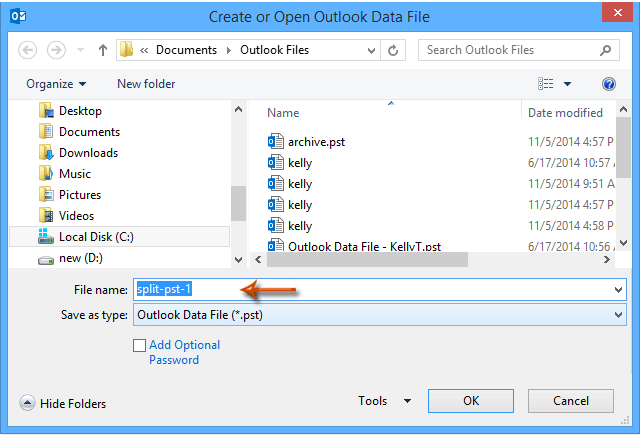This screenshot has height=435, width=640.
Task: Expand the view options dropdown arrow
Action: click(567, 84)
